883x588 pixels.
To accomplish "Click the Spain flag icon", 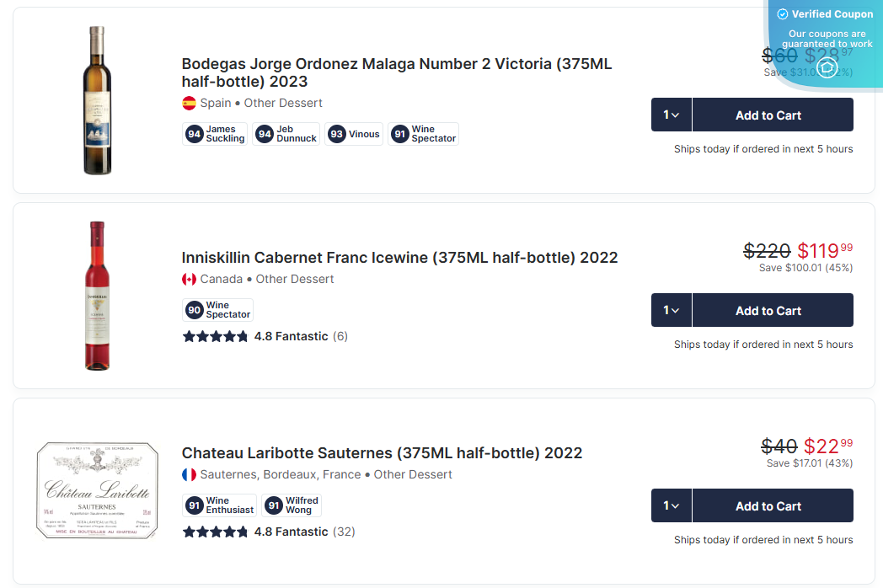I will (x=190, y=104).
